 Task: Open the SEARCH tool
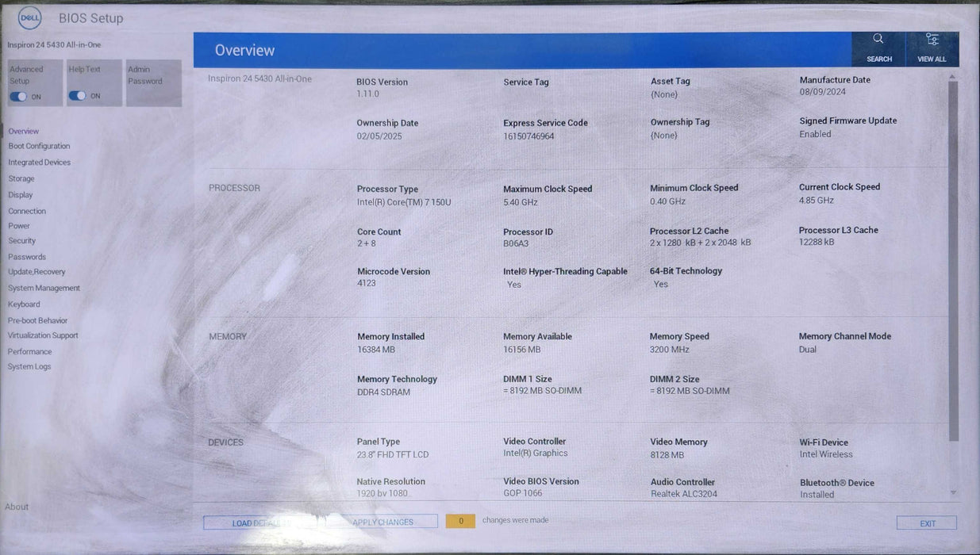[878, 48]
